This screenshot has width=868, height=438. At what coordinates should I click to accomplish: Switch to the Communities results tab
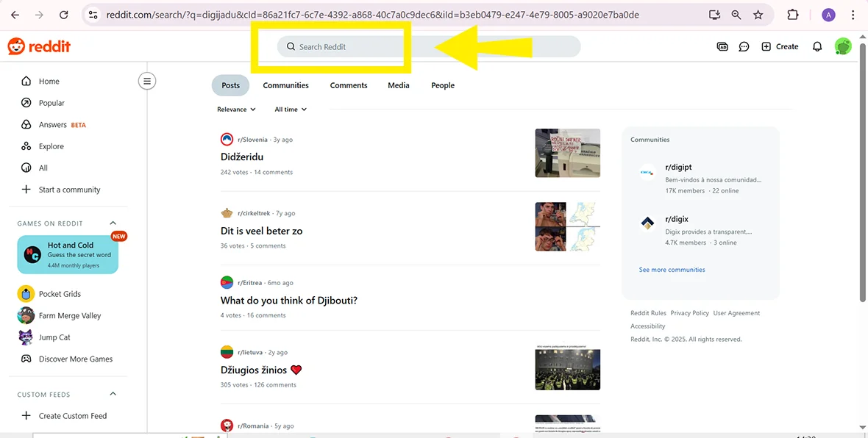tap(285, 85)
